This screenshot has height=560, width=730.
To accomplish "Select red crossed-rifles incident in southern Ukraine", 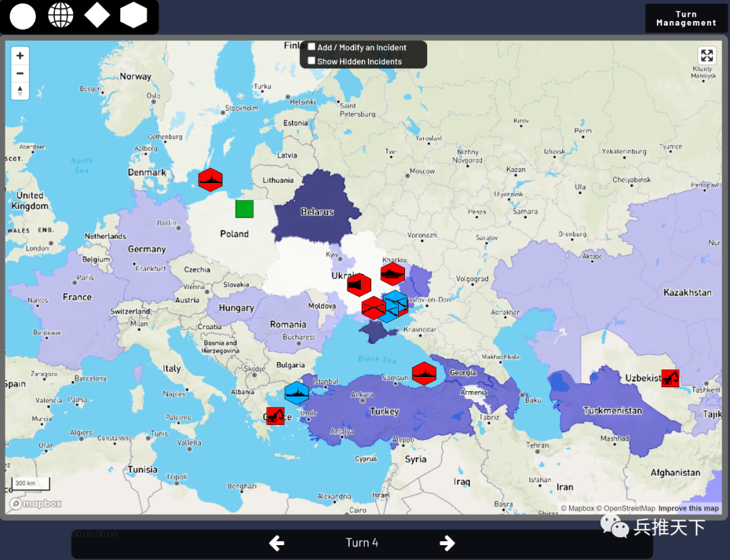I will pyautogui.click(x=373, y=308).
